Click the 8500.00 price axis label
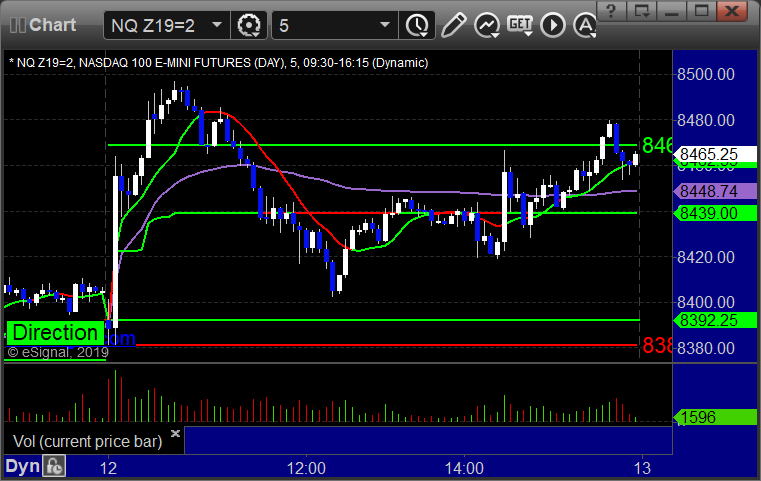The width and height of the screenshot is (761, 481). (706, 75)
